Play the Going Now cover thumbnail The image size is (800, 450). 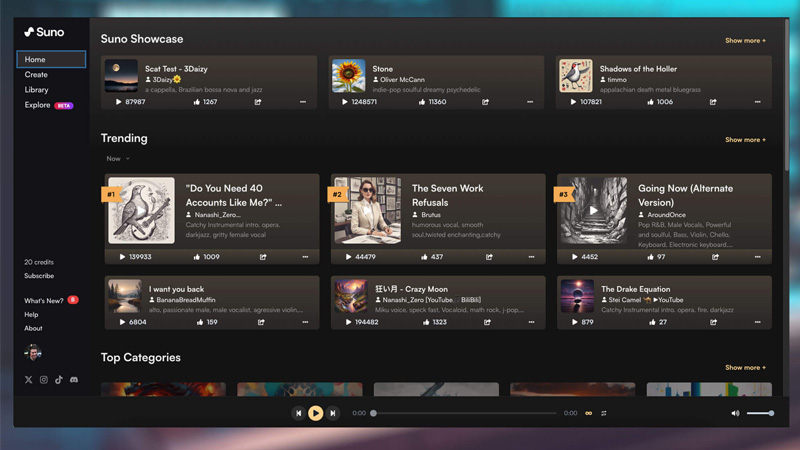point(593,210)
